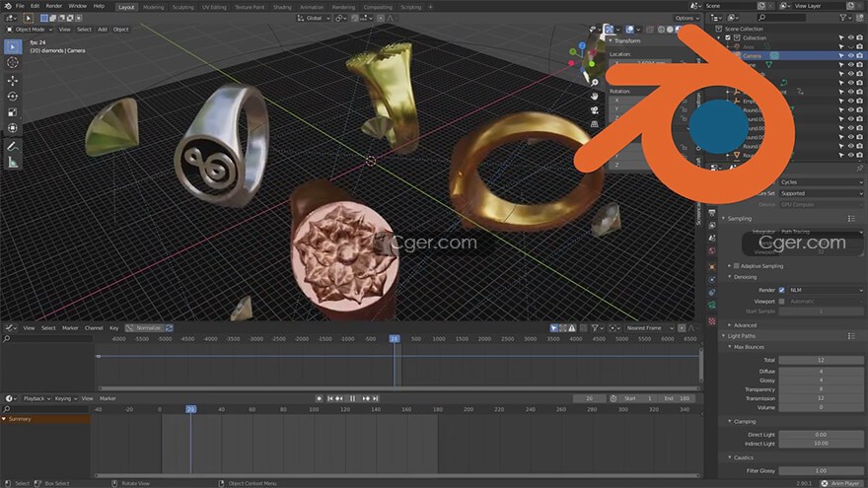Open the File menu
The width and height of the screenshot is (868, 488).
(x=20, y=6)
